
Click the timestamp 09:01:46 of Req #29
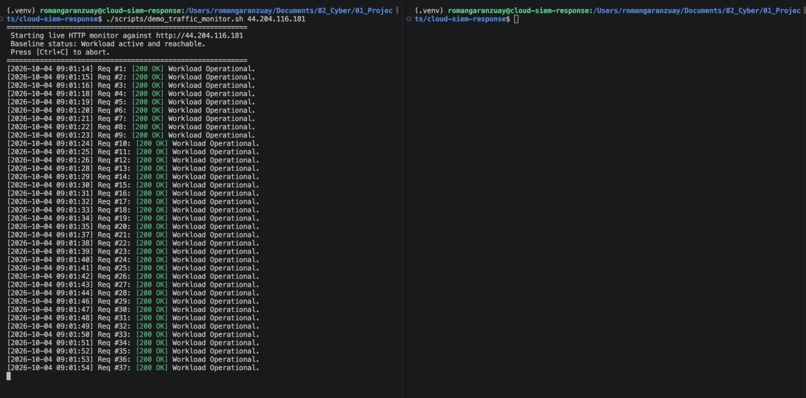[x=75, y=301]
